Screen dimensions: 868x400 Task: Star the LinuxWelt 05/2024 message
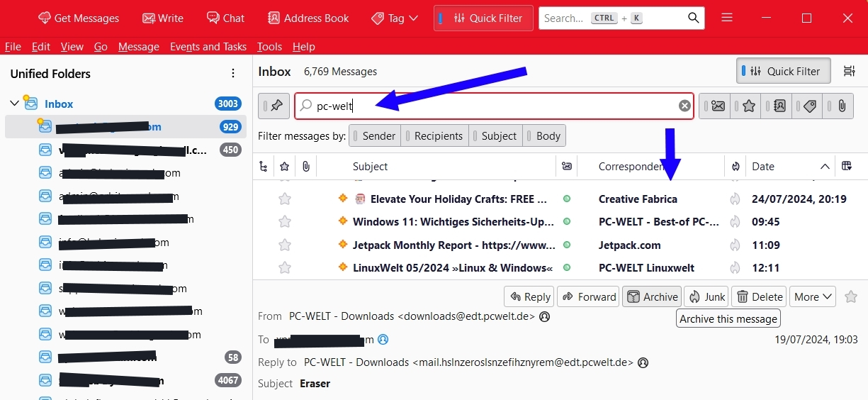coord(284,268)
